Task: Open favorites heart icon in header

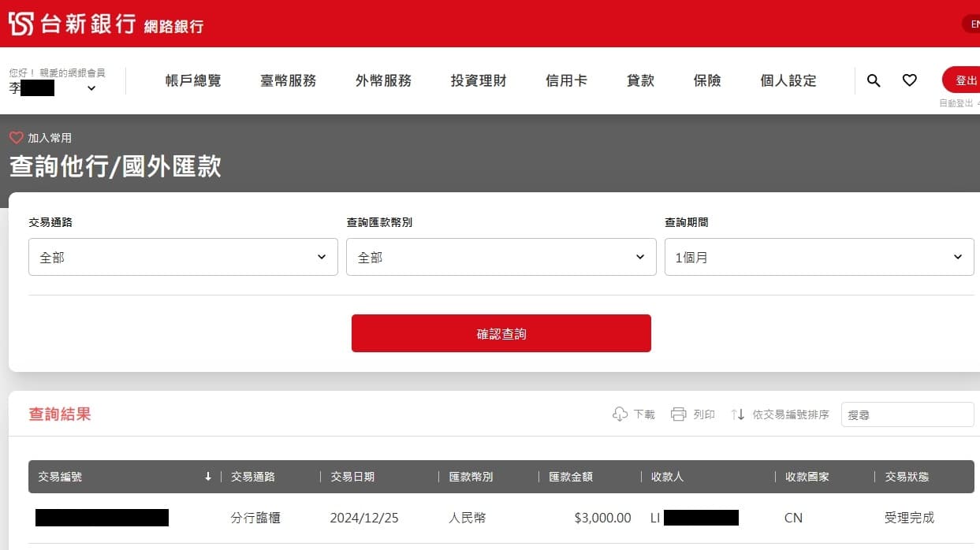Action: 910,80
